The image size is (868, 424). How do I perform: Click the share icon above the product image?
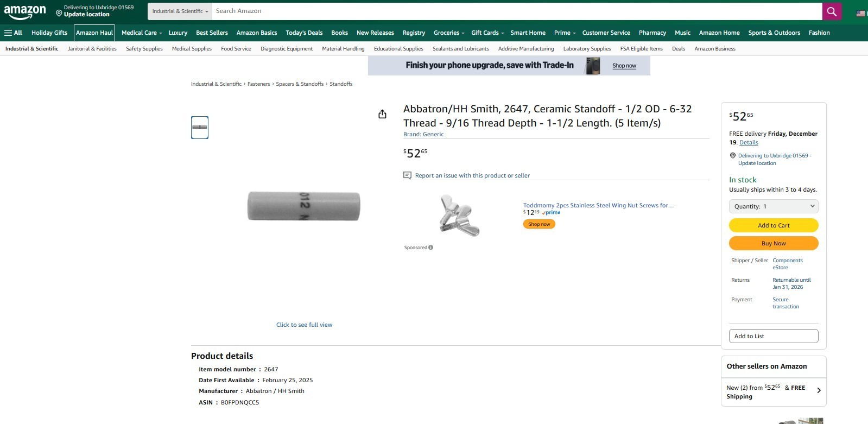(x=383, y=114)
